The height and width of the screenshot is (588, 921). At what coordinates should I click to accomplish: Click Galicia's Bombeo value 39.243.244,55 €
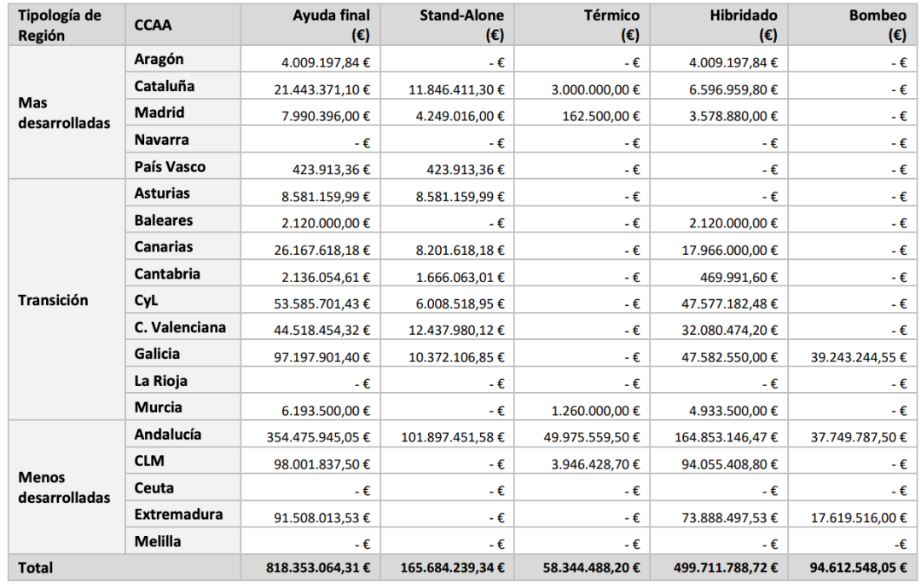pos(859,358)
